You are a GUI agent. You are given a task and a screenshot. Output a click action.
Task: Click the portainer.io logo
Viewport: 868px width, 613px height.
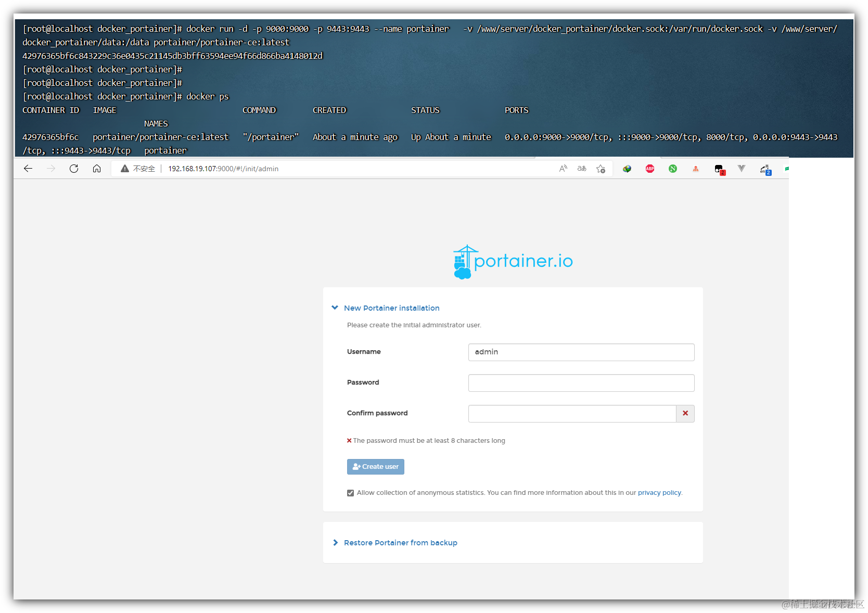tap(513, 262)
